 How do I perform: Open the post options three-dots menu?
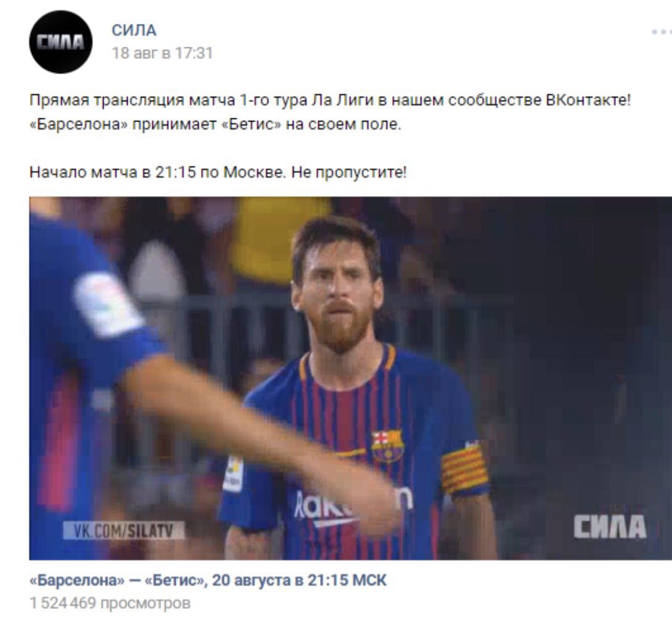[662, 31]
